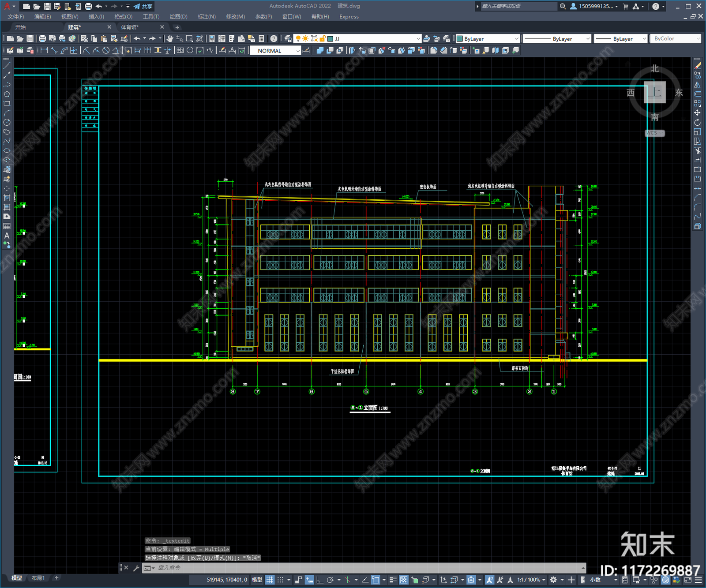706x588 pixels.
Task: Open the ByLayer color dropdown
Action: 488,39
